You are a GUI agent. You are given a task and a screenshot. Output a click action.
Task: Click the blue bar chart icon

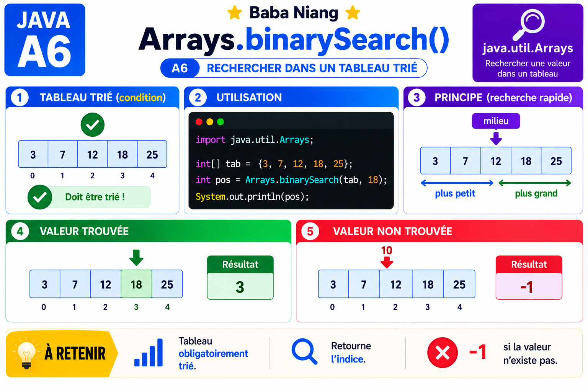149,353
